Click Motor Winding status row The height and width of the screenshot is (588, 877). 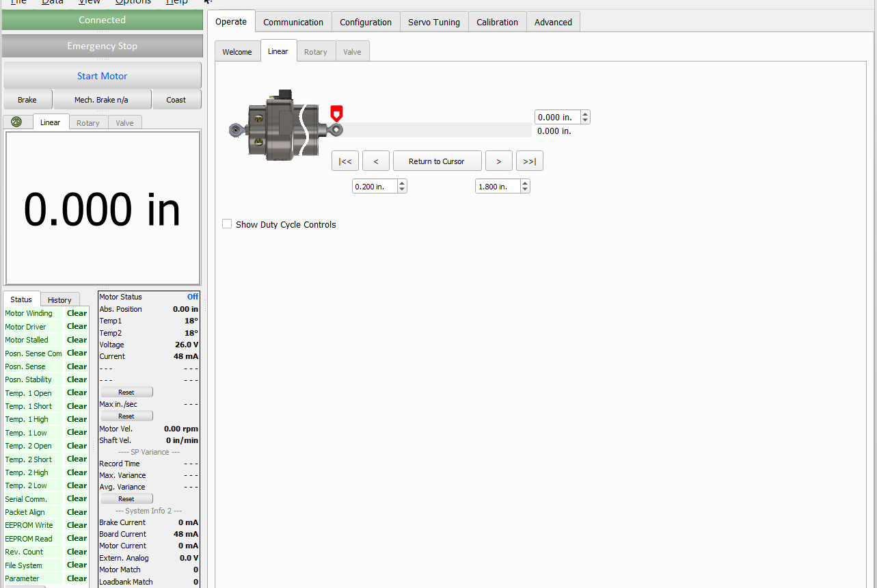tap(46, 313)
